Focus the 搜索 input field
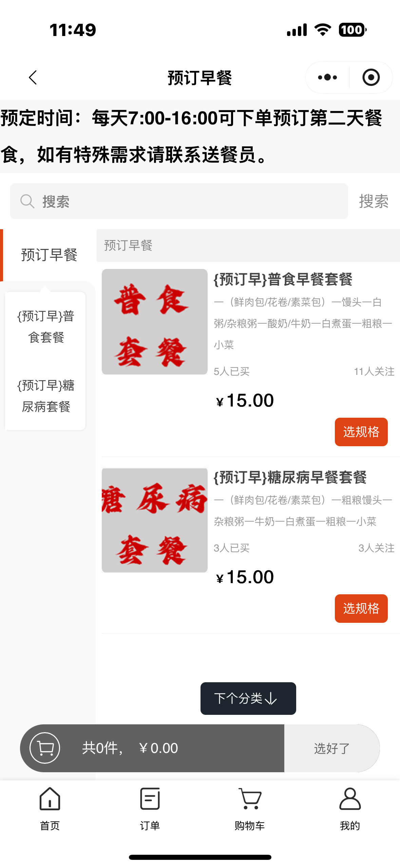The height and width of the screenshot is (868, 400). pos(190,201)
